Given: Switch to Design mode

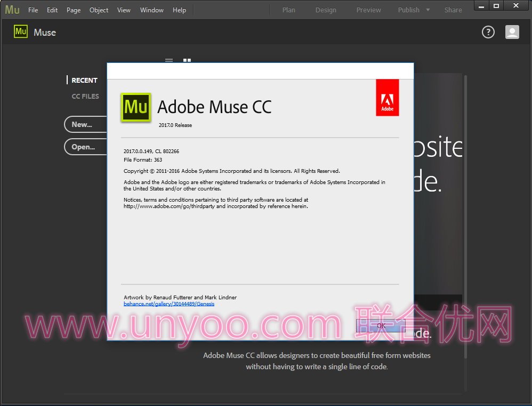Looking at the screenshot, I should point(326,10).
